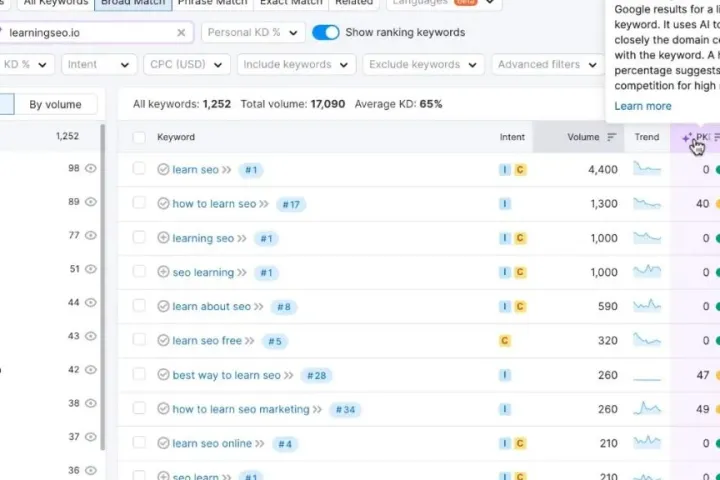This screenshot has height=480, width=720.
Task: Tick the checkbox for seo learning row
Action: [139, 271]
